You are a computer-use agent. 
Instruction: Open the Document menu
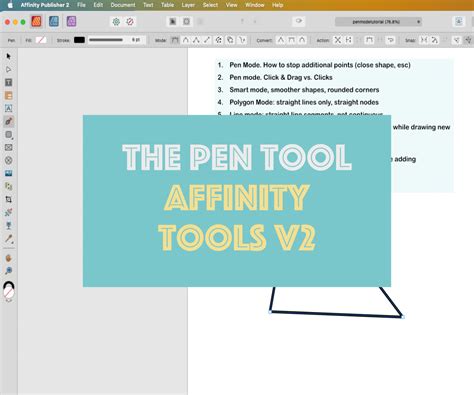pyautogui.click(x=123, y=5)
